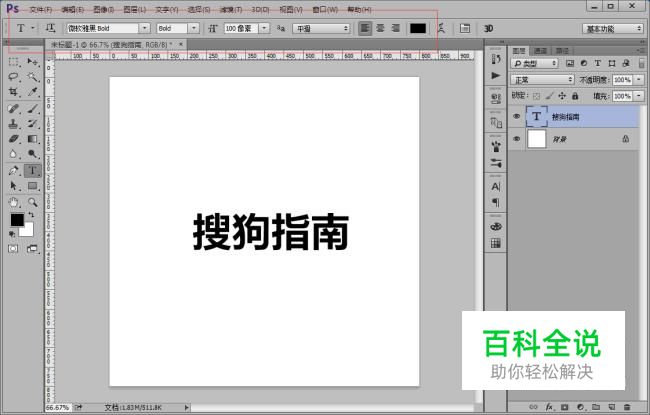Click the delete layer trash button
This screenshot has height=415, width=650.
tap(627, 407)
